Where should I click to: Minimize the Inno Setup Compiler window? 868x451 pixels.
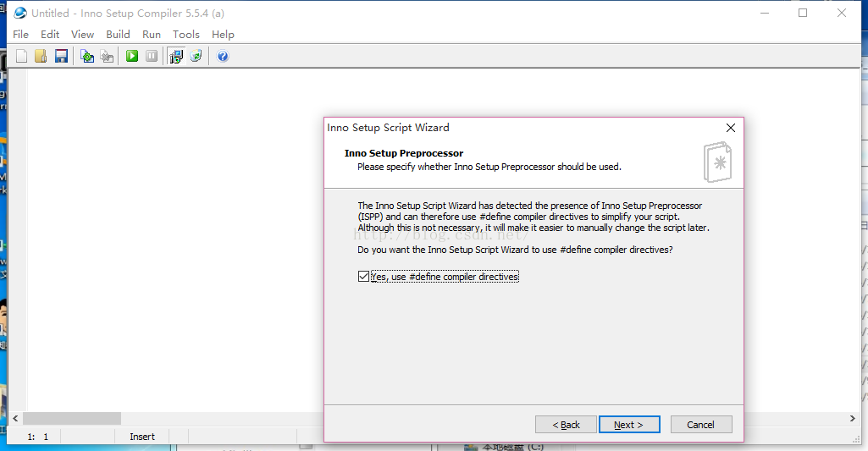point(765,13)
